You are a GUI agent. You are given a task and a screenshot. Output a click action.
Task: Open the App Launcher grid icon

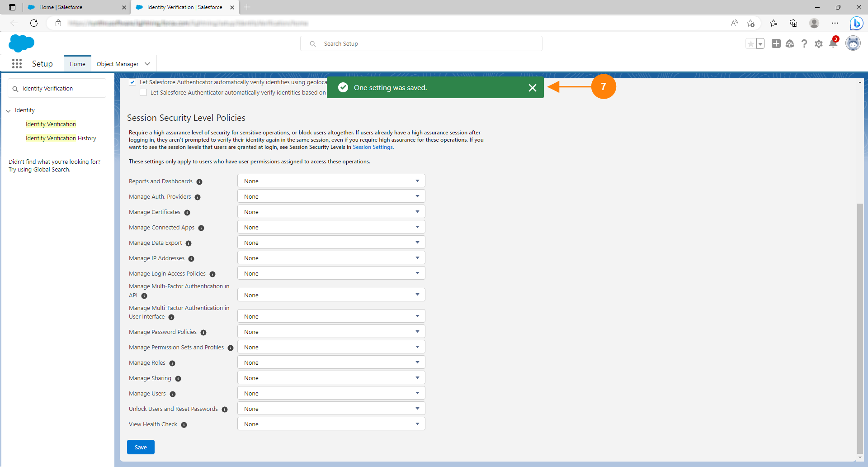coord(17,64)
